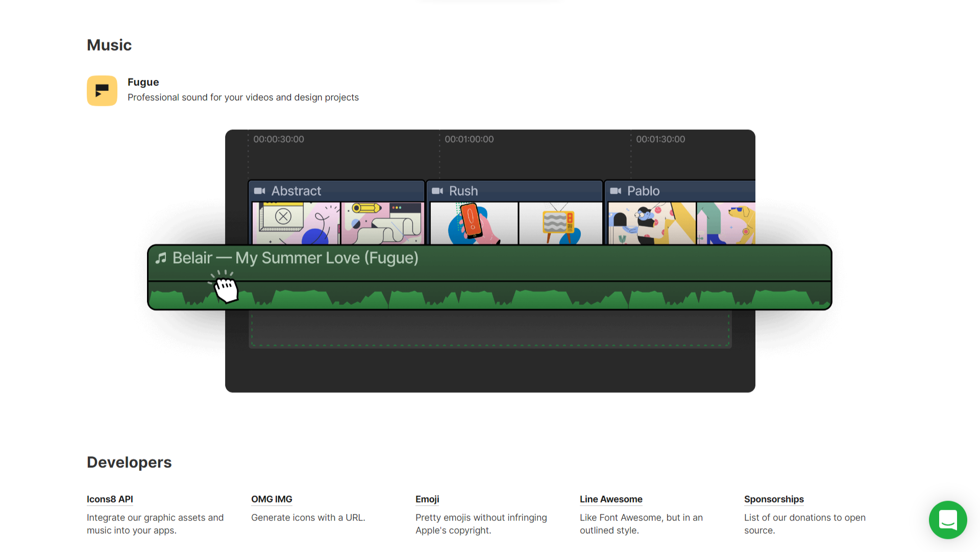
Task: Click the Abstract thumbnail with browser window
Action: pos(296,223)
